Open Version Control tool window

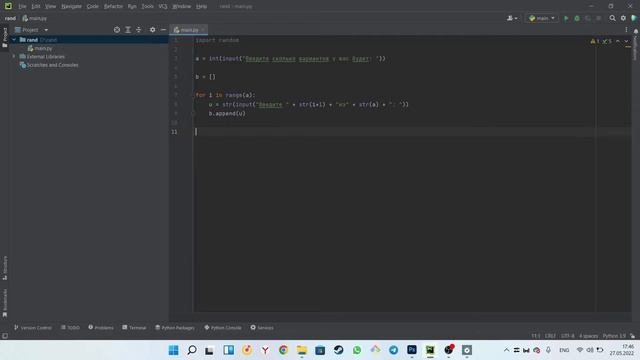pyautogui.click(x=33, y=328)
